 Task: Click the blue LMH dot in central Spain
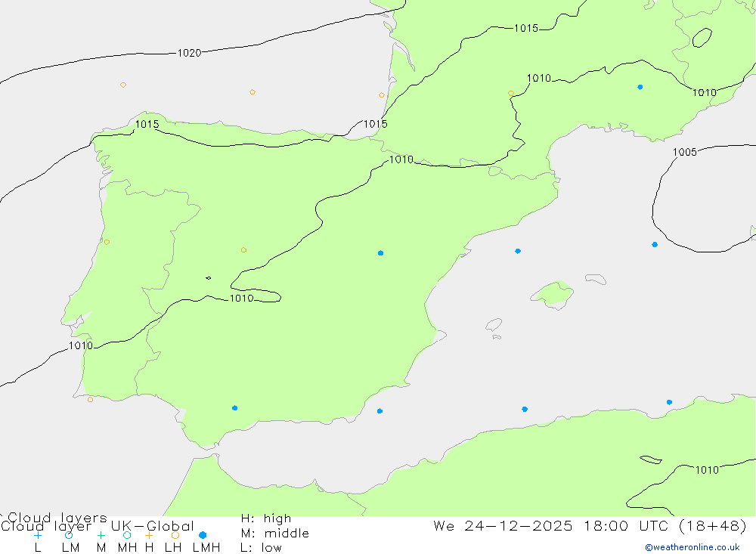(x=380, y=253)
